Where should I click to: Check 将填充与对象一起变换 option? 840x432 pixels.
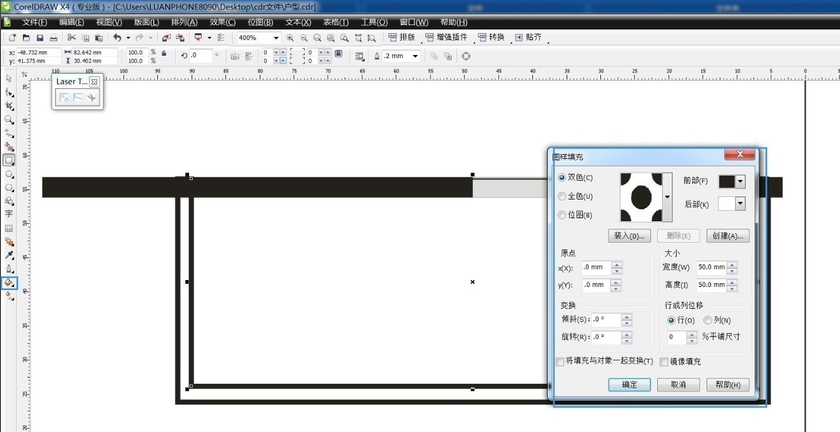pos(560,361)
